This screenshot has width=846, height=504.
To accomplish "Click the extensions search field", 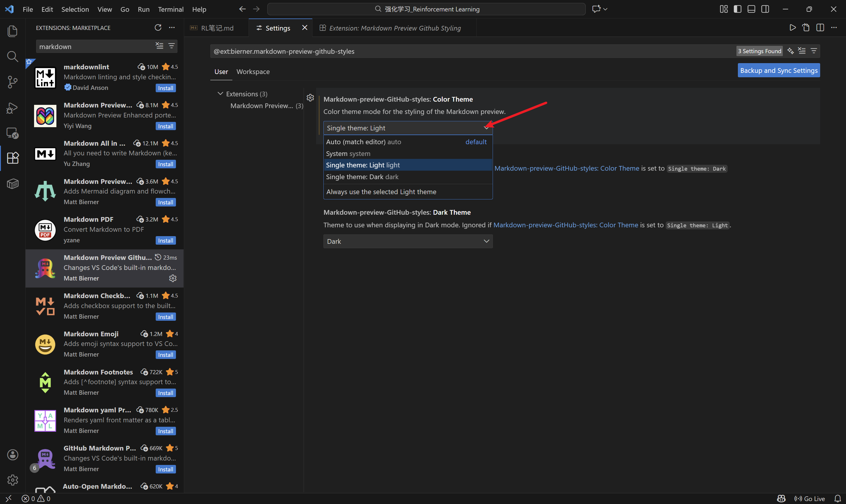I will pos(95,46).
